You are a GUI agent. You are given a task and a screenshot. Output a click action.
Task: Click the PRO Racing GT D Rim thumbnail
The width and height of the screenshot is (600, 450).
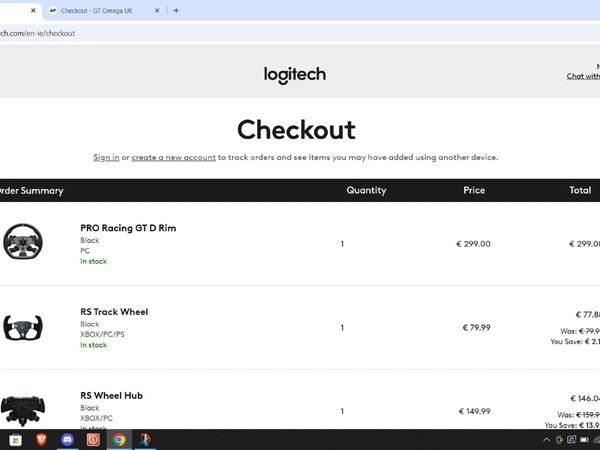pos(23,241)
